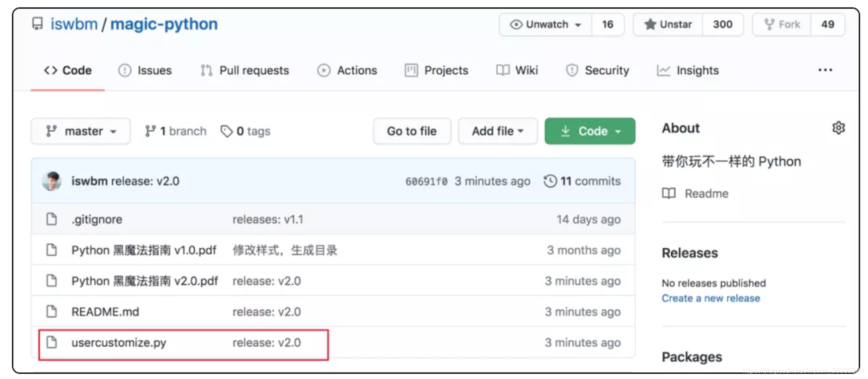Expand the master branch dropdown
The width and height of the screenshot is (868, 379).
point(81,131)
